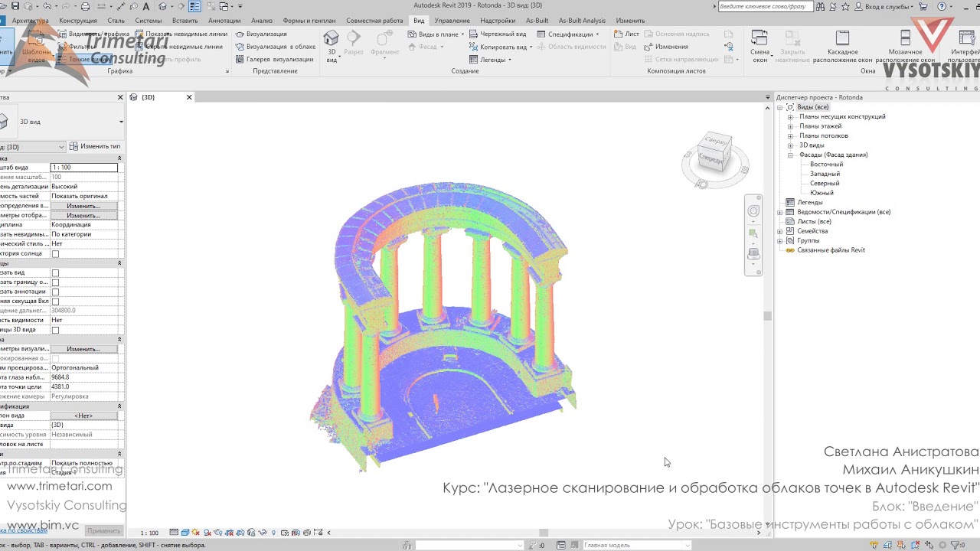Open Спецификации dropdown

click(569, 34)
